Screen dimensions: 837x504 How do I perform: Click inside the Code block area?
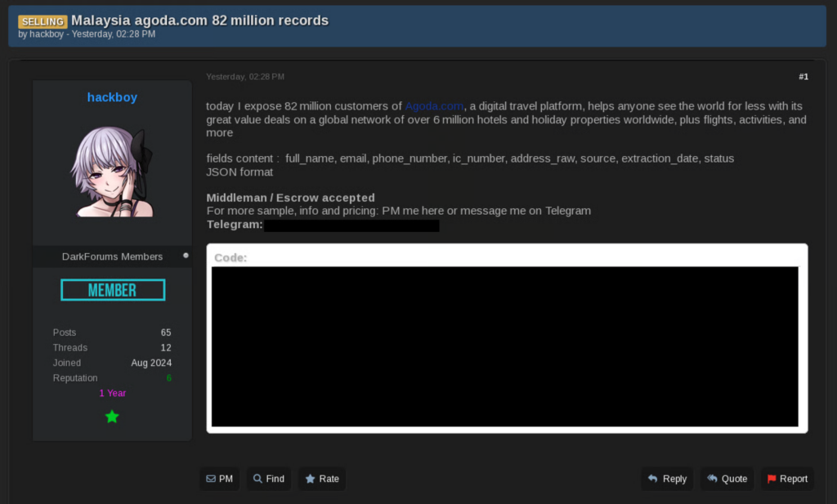(x=504, y=346)
